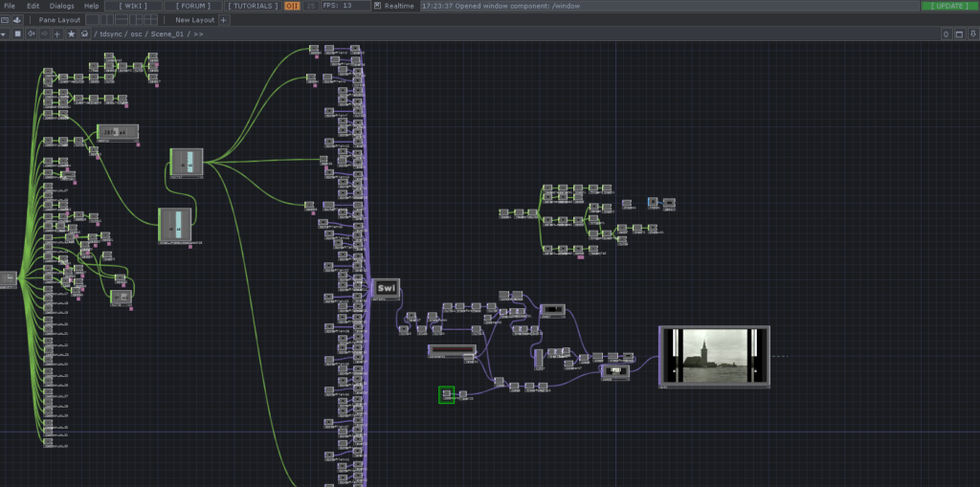Open the Dialogs menu
The image size is (980, 487).
click(61, 6)
